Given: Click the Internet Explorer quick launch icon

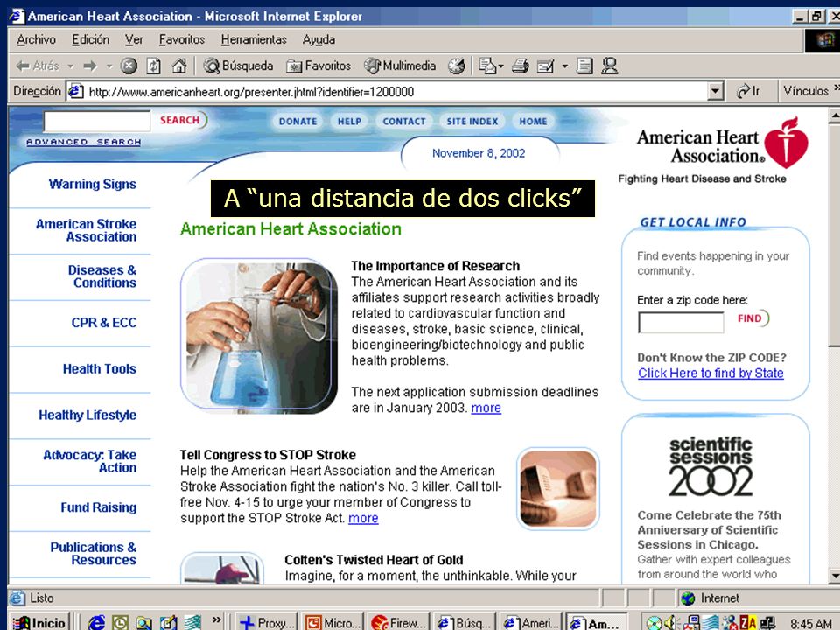Looking at the screenshot, I should [96, 622].
